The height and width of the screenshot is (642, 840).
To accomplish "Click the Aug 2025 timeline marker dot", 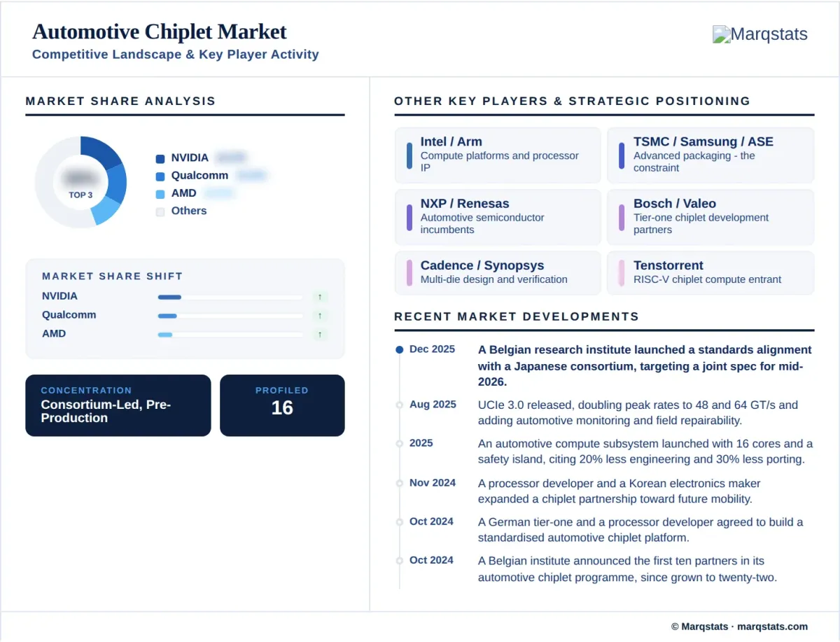I will 399,405.
